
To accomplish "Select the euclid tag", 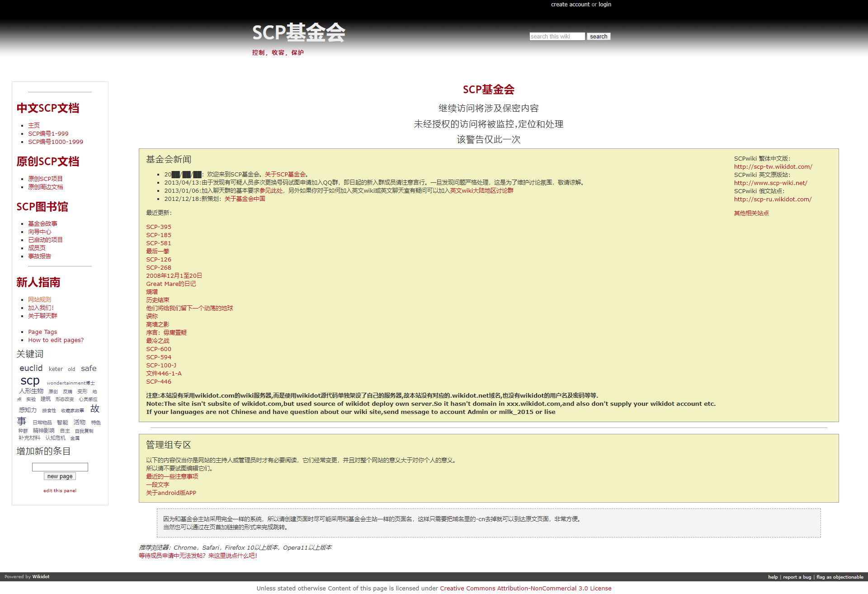I will pyautogui.click(x=31, y=368).
